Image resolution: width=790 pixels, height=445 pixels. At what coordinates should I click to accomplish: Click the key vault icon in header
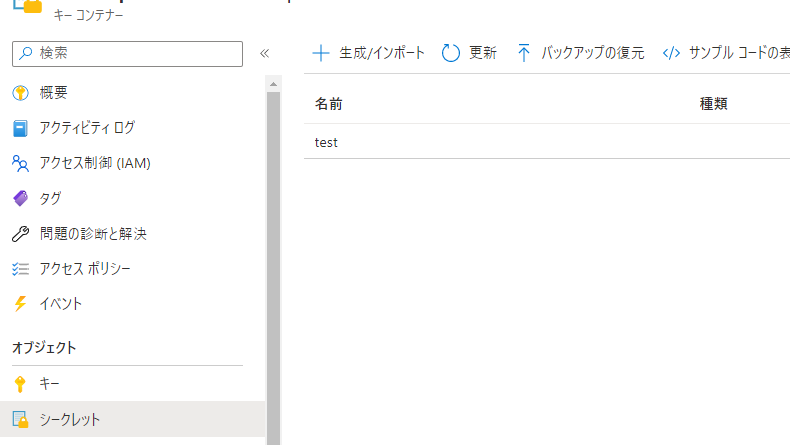tap(29, 6)
